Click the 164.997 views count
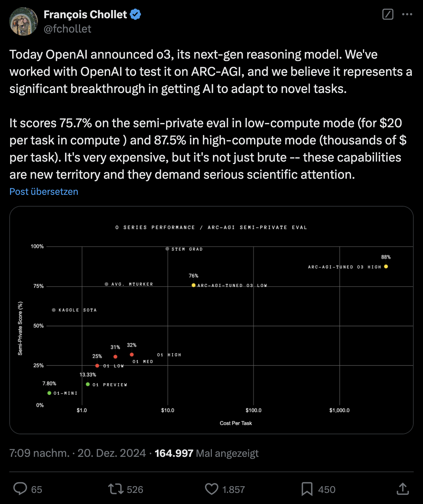Image resolution: width=423 pixels, height=504 pixels. coord(174,453)
